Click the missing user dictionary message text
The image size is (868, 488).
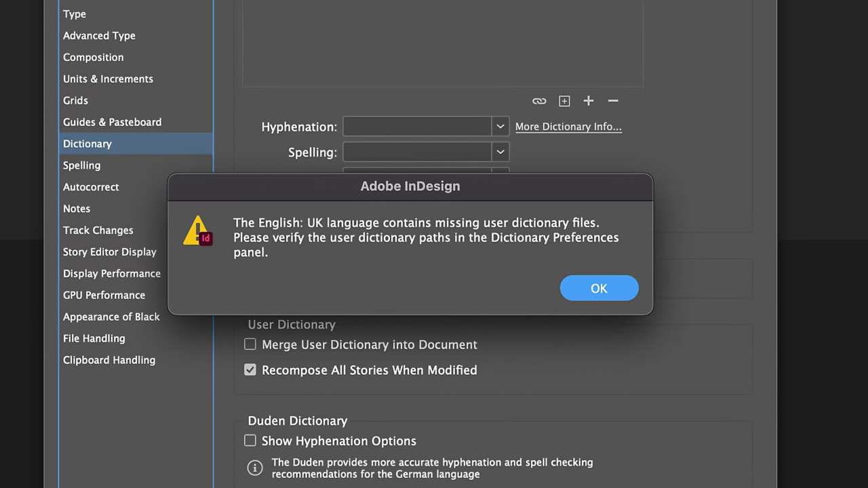[x=426, y=238]
